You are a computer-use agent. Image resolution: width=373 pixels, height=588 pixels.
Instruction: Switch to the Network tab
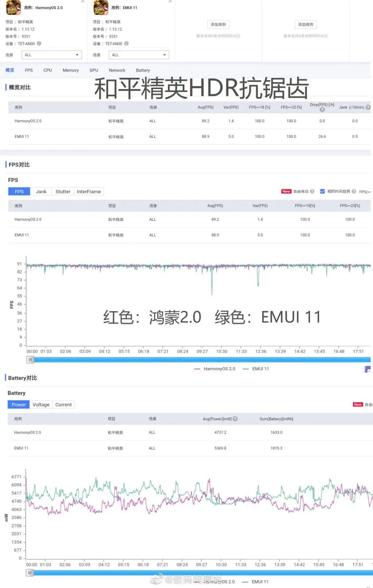click(x=117, y=70)
